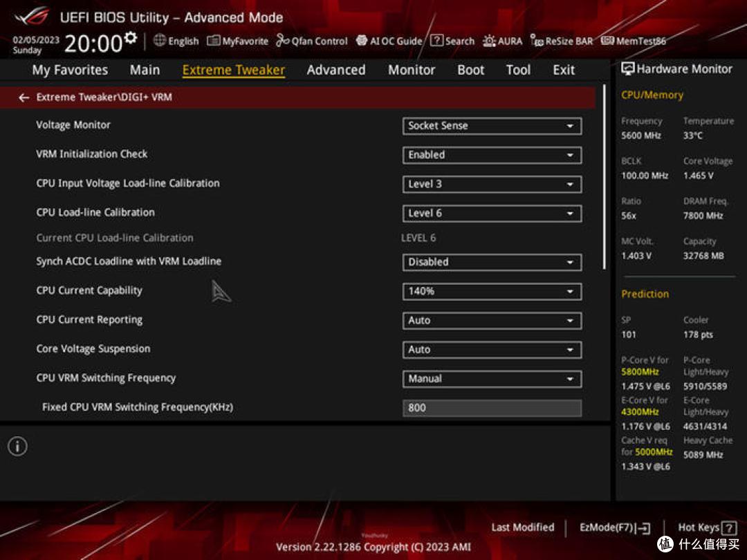Click the ROG logo
The image size is (747, 560).
click(x=31, y=17)
